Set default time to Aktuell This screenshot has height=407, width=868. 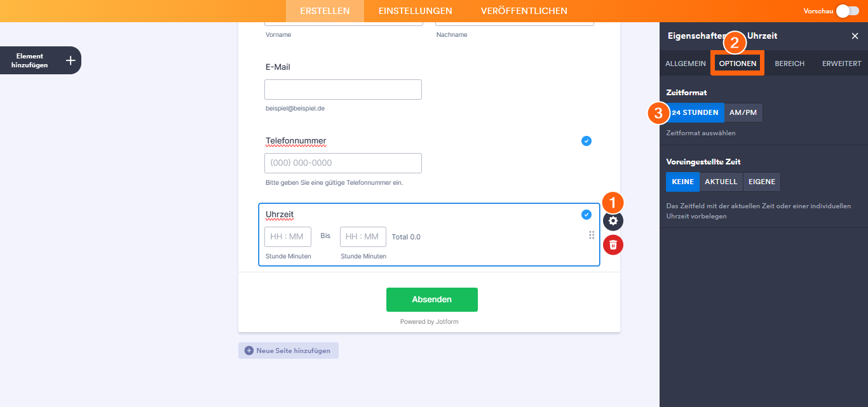(721, 182)
